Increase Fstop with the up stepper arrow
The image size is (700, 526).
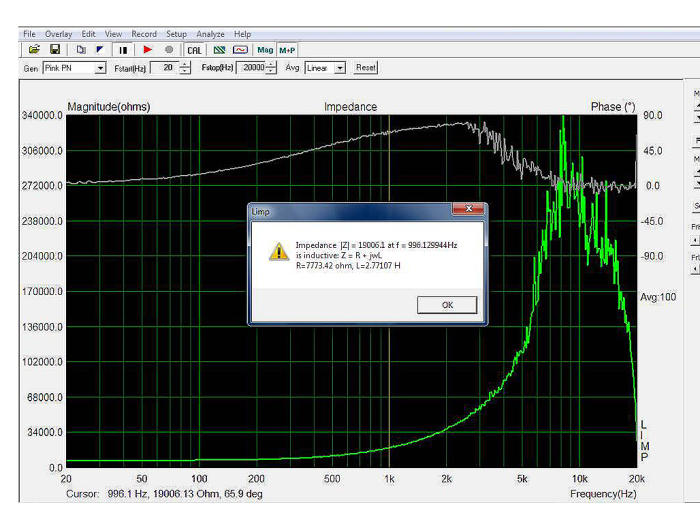pos(271,65)
